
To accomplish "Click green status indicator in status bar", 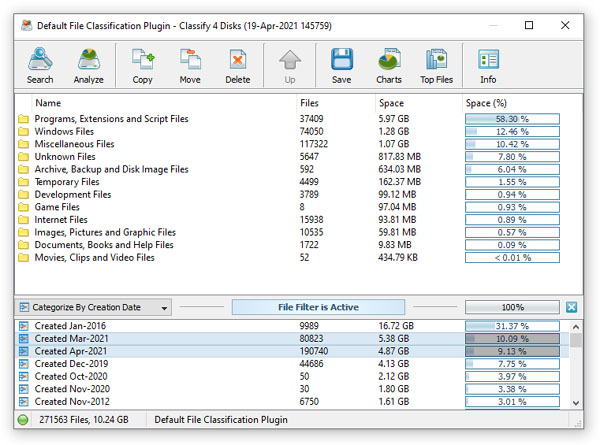I will pos(23,420).
